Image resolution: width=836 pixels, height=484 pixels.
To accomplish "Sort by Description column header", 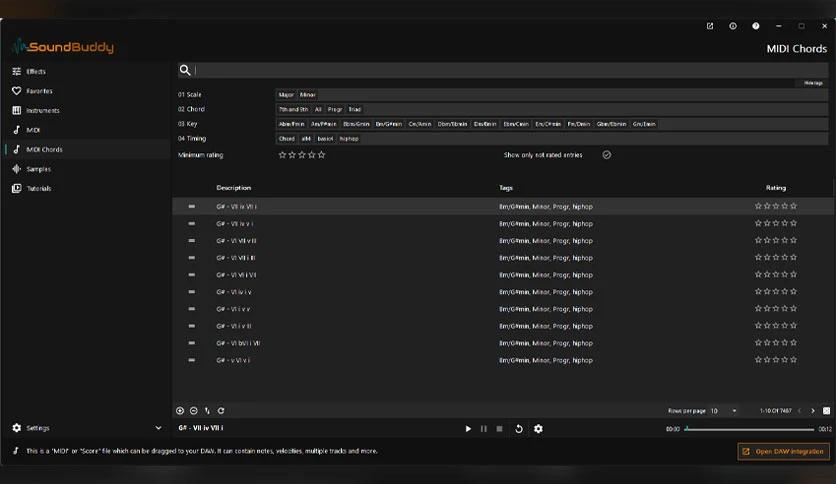I will click(234, 188).
